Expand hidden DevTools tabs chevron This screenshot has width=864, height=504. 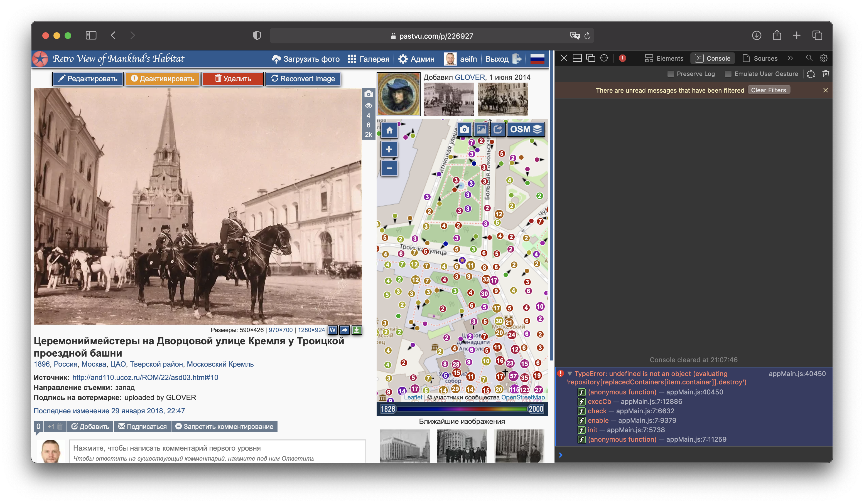(790, 58)
